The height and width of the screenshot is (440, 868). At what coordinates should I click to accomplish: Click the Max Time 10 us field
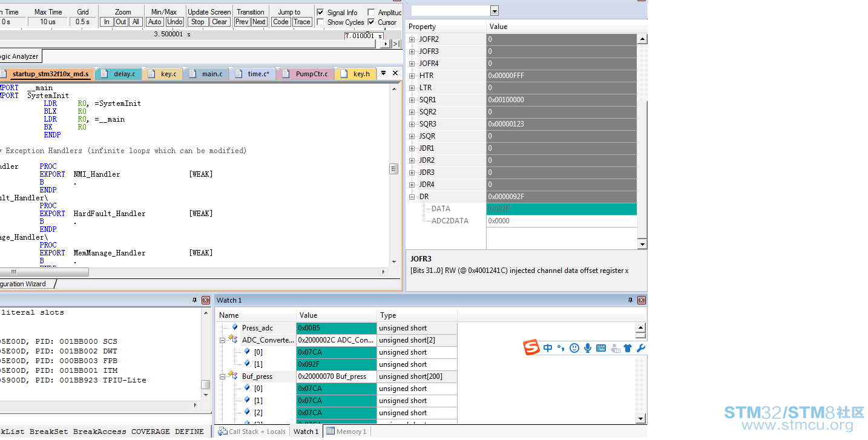[48, 22]
